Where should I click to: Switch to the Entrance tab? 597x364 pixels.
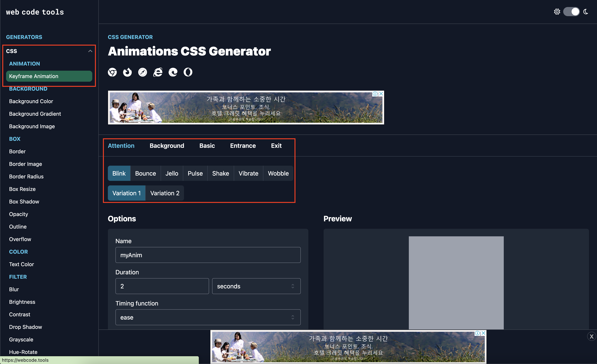243,146
